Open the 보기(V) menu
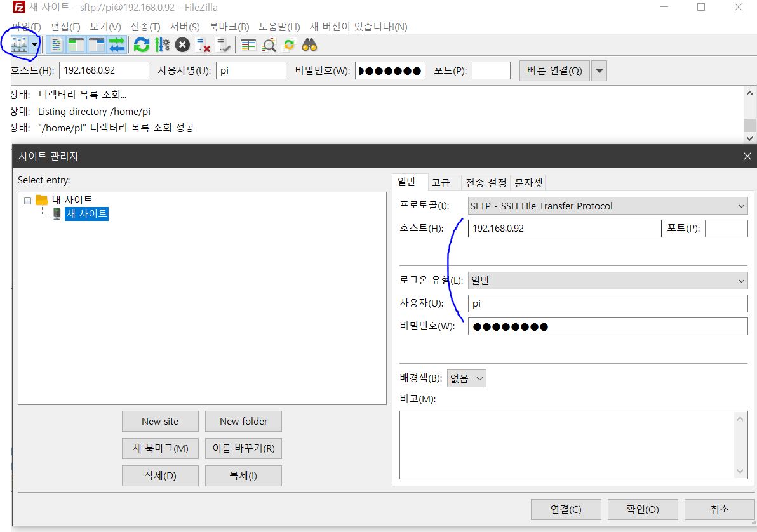Image resolution: width=757 pixels, height=532 pixels. tap(105, 27)
